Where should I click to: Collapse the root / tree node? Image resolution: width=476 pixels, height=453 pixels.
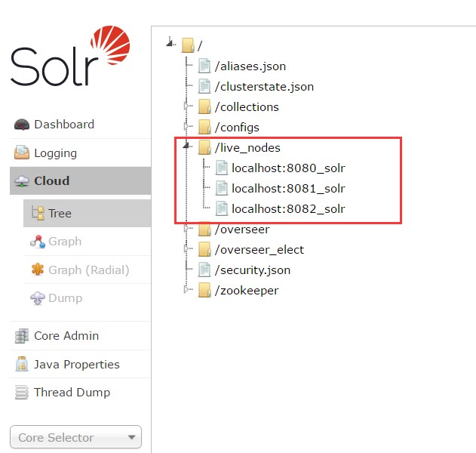pos(170,44)
